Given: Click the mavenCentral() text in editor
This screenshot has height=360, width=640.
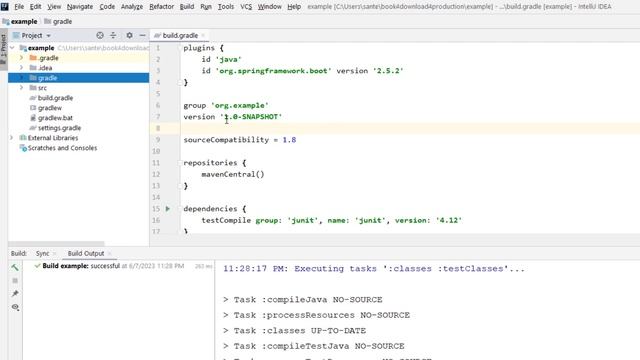Looking at the screenshot, I should point(233,174).
